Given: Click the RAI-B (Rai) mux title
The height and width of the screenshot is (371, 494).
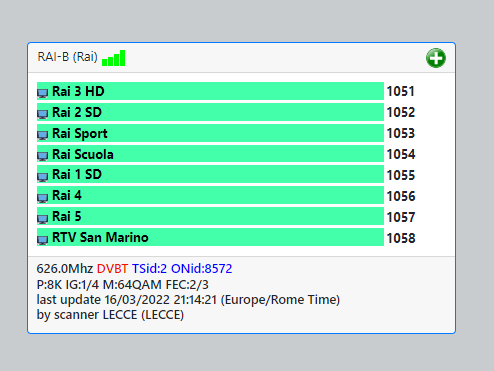Looking at the screenshot, I should 67,57.
